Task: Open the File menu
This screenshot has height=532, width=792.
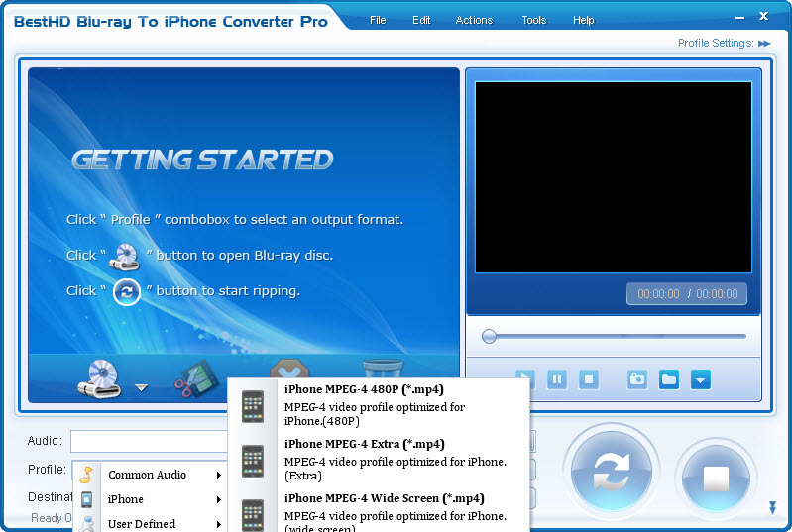Action: tap(378, 20)
